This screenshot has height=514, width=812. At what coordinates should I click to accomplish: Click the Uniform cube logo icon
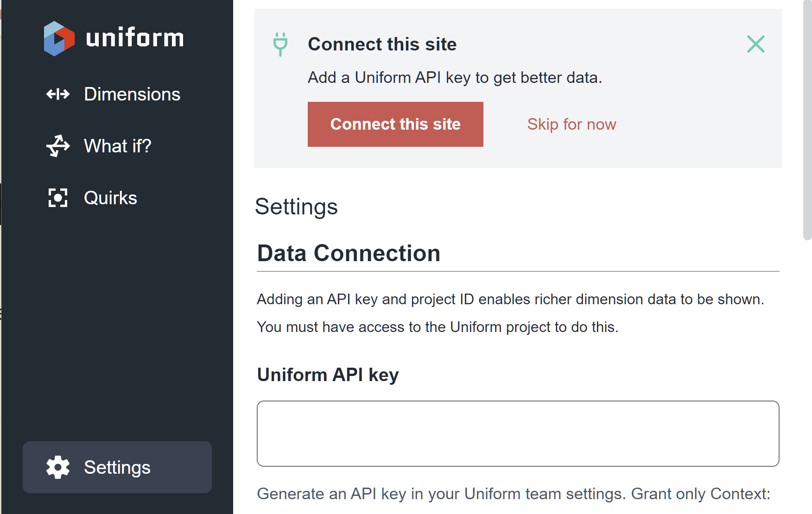click(59, 38)
